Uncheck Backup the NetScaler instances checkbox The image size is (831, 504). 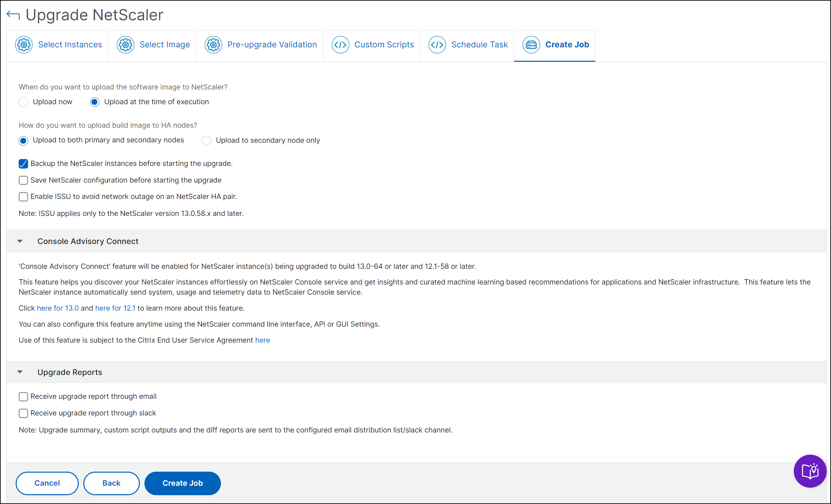(23, 164)
